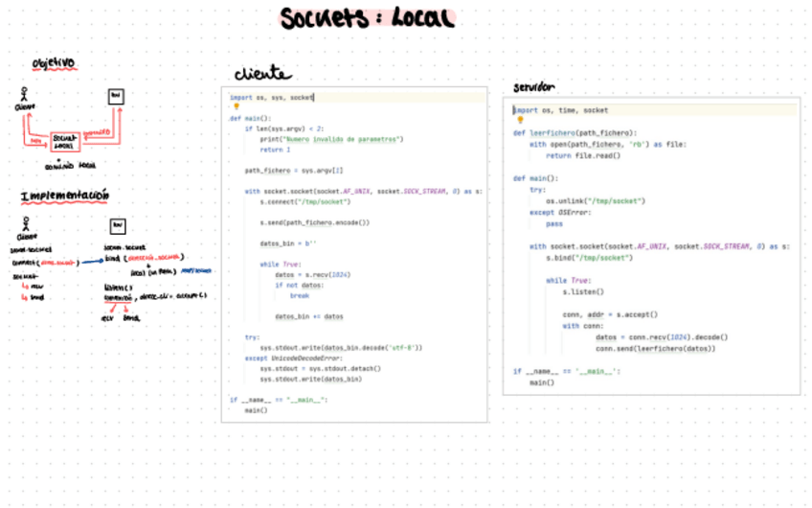Viewport: 812px width, 508px height.
Task: Click the "import os, sys, socket" line
Action: pyautogui.click(x=272, y=97)
